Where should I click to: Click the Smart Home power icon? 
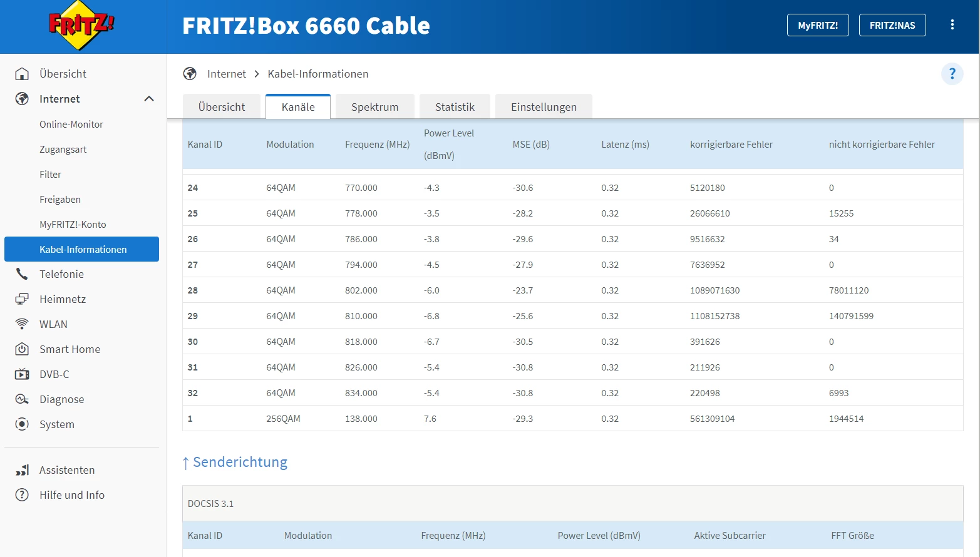pos(22,349)
